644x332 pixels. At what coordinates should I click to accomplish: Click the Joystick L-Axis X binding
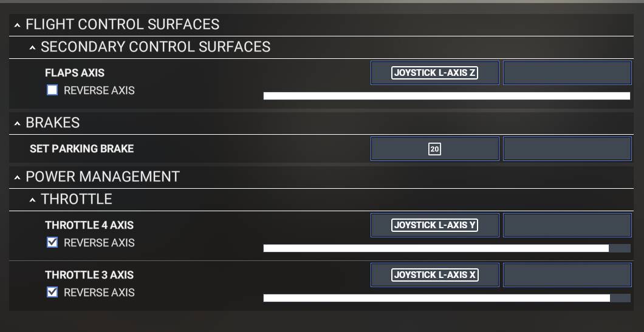coord(434,275)
